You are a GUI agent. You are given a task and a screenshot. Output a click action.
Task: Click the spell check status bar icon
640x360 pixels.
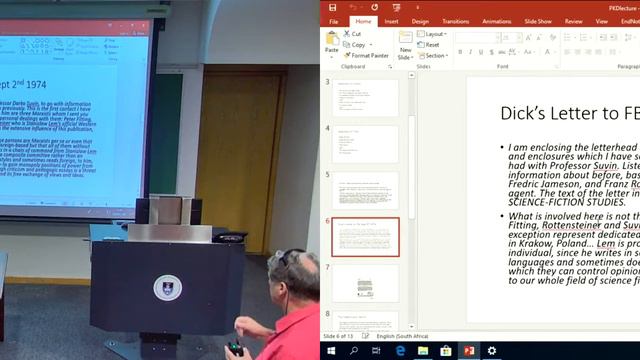click(365, 336)
